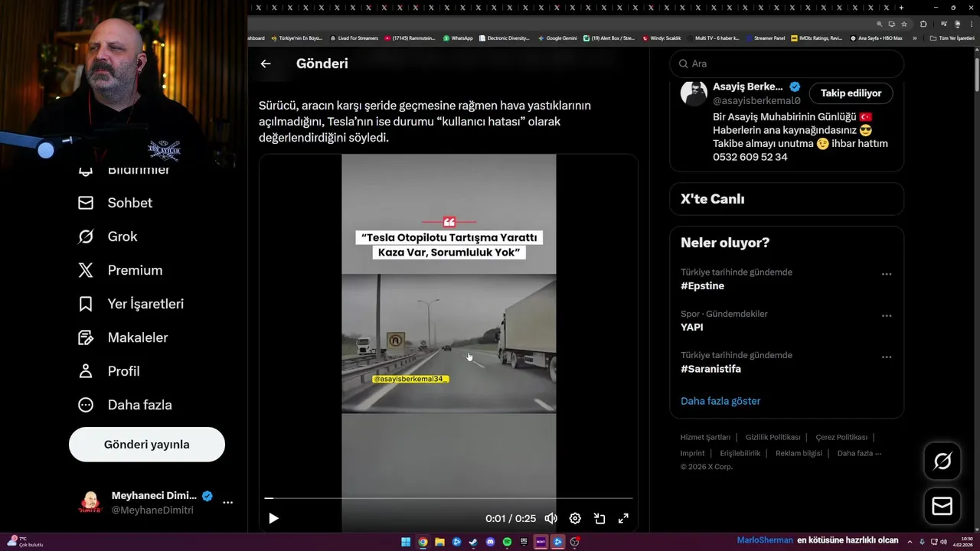Open Spotify from the taskbar
This screenshot has width=980, height=551.
coord(507,542)
